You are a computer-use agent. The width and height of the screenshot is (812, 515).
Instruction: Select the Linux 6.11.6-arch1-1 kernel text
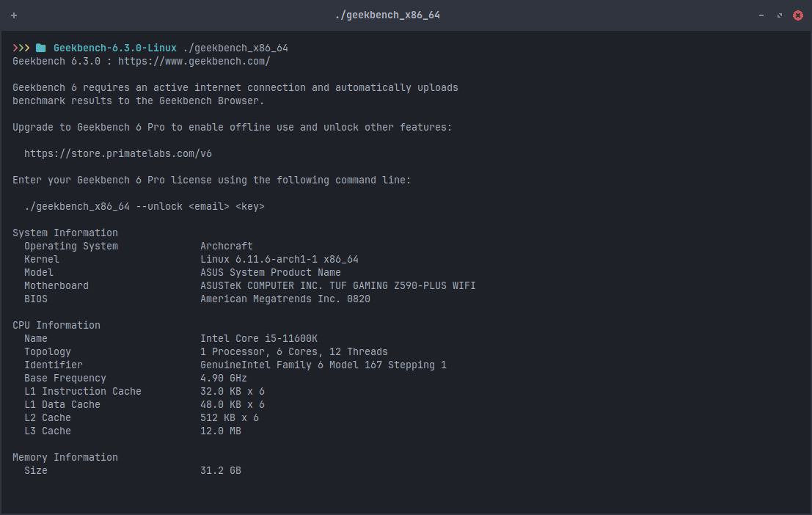coord(279,259)
